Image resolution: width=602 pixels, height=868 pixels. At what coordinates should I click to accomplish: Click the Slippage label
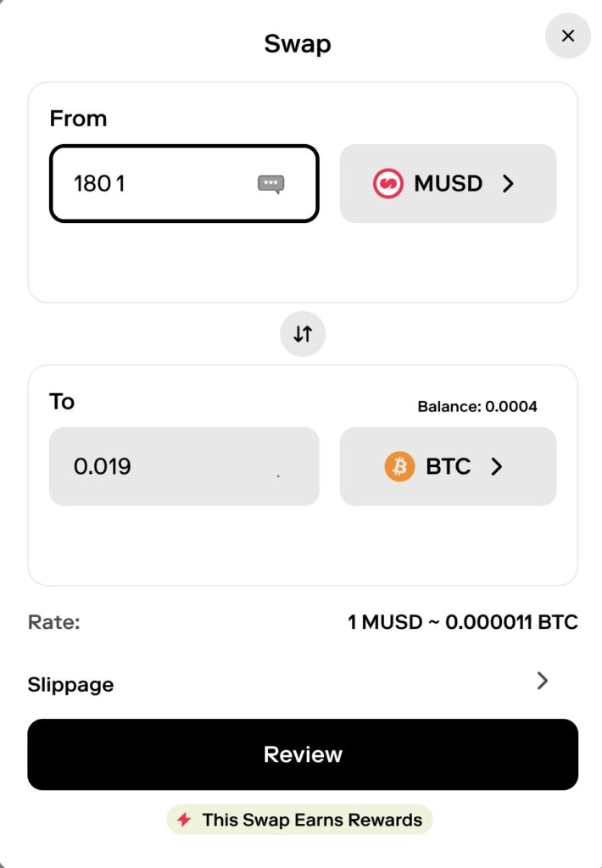pos(70,685)
